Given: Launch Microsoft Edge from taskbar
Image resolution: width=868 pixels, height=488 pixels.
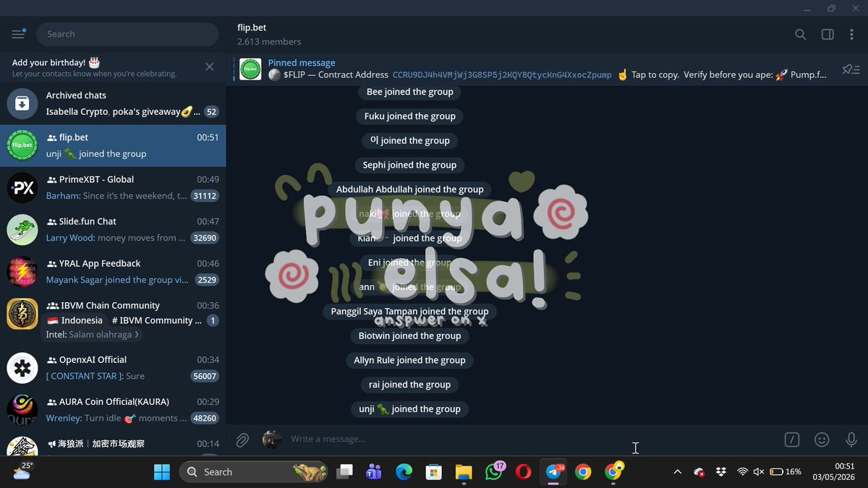Looking at the screenshot, I should (x=404, y=472).
